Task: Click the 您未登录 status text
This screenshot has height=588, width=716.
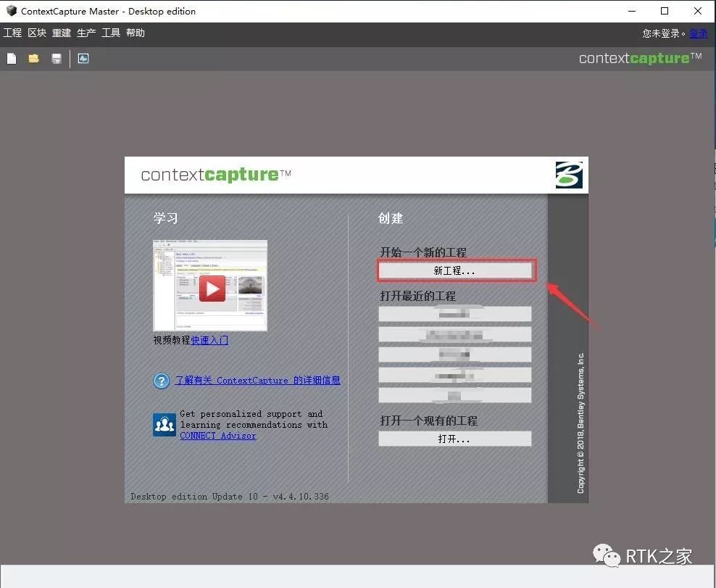Action: [x=664, y=33]
